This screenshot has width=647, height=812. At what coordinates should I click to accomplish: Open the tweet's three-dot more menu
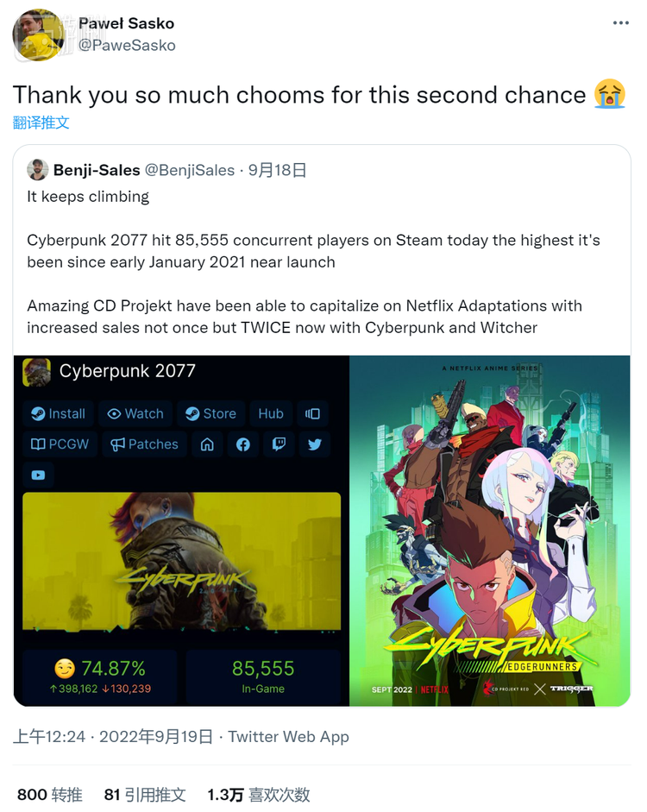click(620, 22)
